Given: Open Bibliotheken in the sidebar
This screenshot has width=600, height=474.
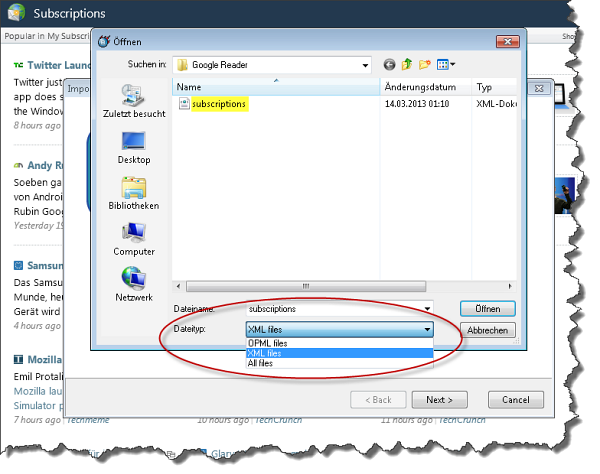Looking at the screenshot, I should tap(134, 194).
